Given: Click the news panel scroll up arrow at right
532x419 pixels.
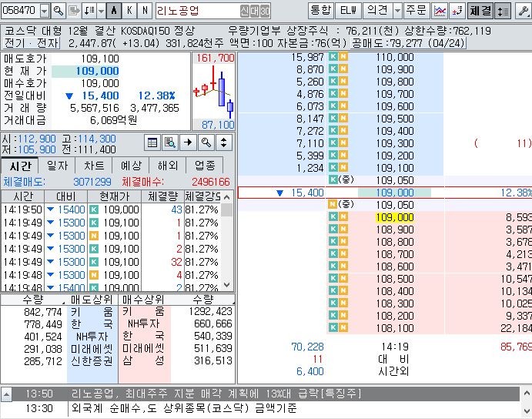Looking at the screenshot, I should [x=527, y=394].
